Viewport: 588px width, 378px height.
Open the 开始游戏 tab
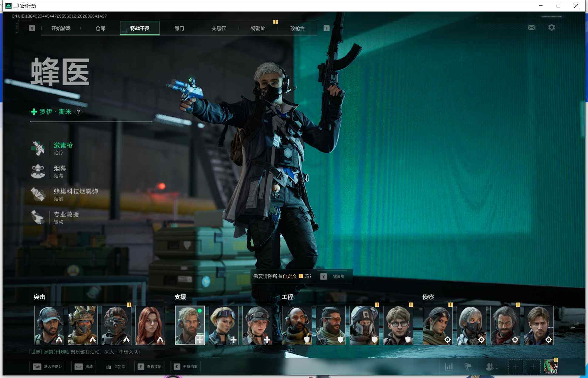(x=61, y=28)
